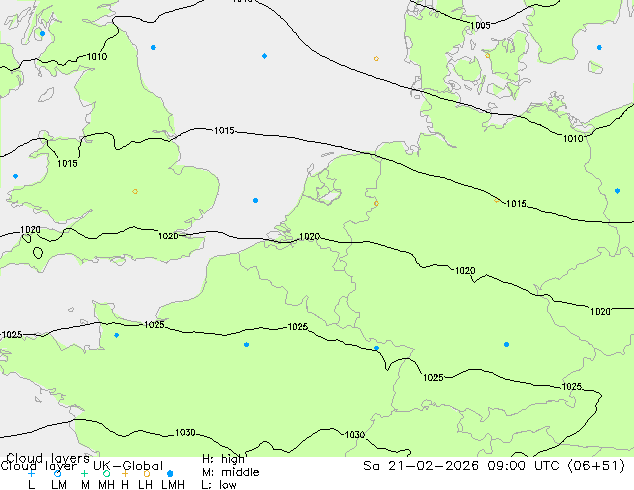Select the blue cloud dot over northern France

tap(247, 345)
